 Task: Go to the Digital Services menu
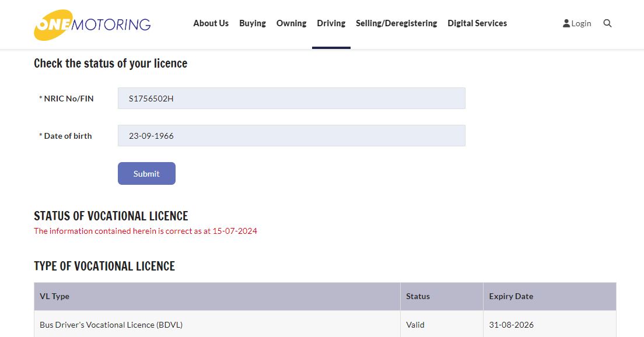tap(477, 23)
